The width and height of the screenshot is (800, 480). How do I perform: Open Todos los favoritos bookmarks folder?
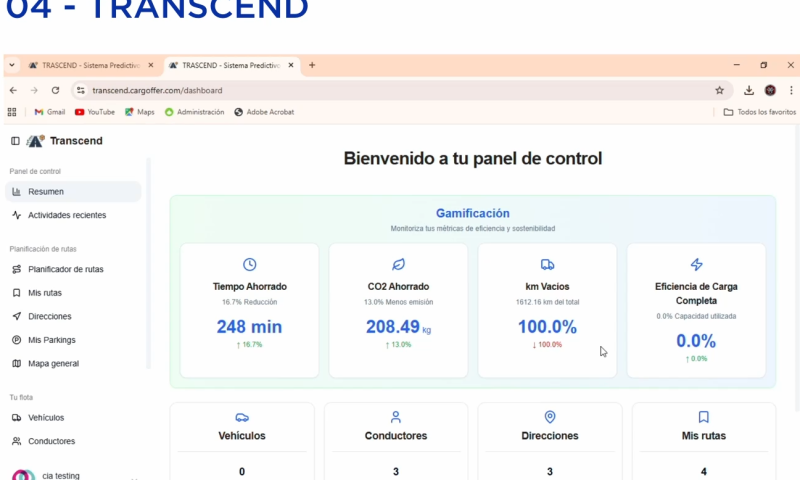pyautogui.click(x=760, y=112)
